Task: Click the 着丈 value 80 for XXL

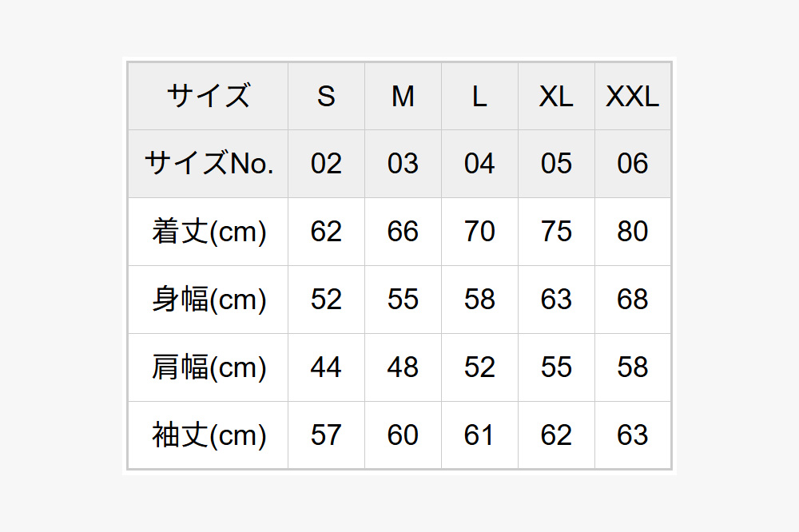Action: click(633, 232)
